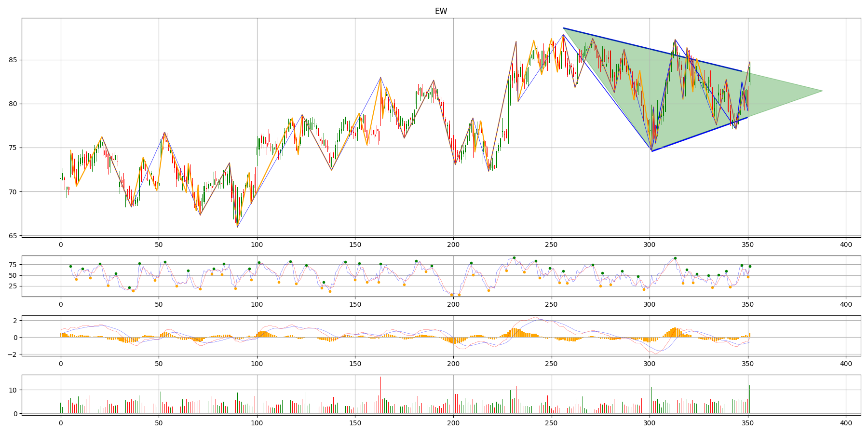This screenshot has height=434, width=868.
Task: Click the −2 label on MACD axis
Action: (14, 354)
